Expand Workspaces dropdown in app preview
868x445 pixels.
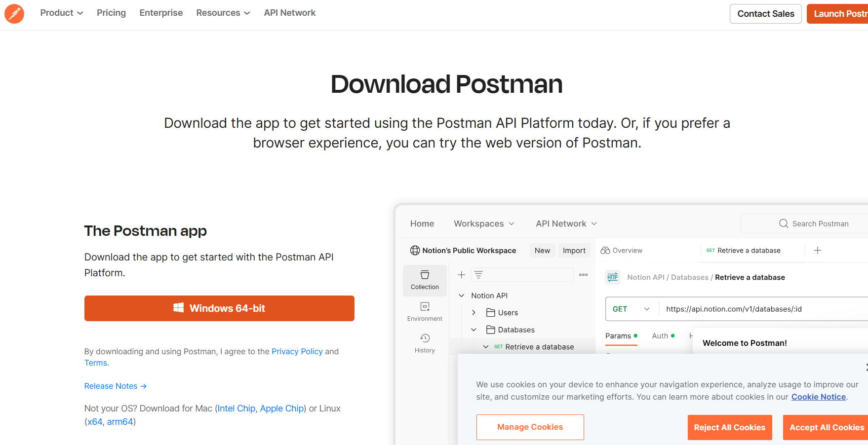pos(484,223)
